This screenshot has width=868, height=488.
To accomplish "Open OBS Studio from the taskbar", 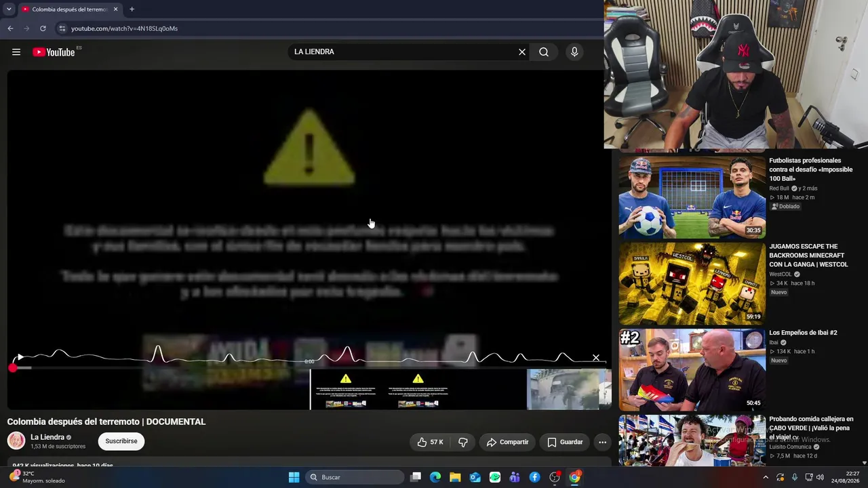I will click(x=555, y=477).
